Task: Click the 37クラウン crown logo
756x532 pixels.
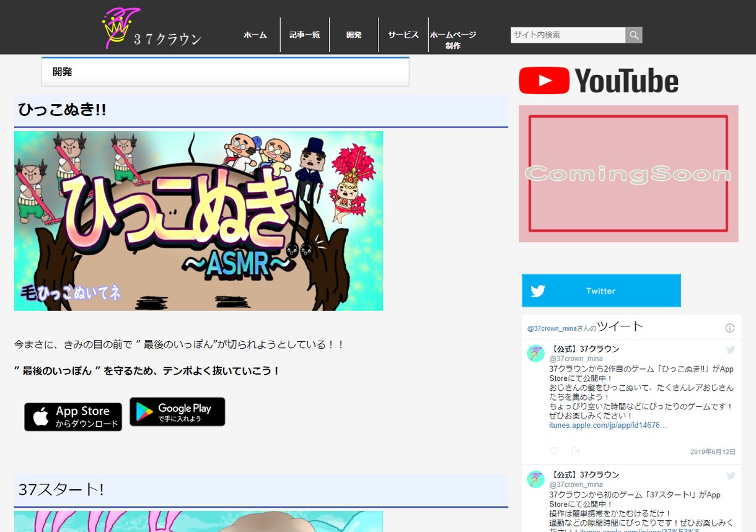Action: 152,28
